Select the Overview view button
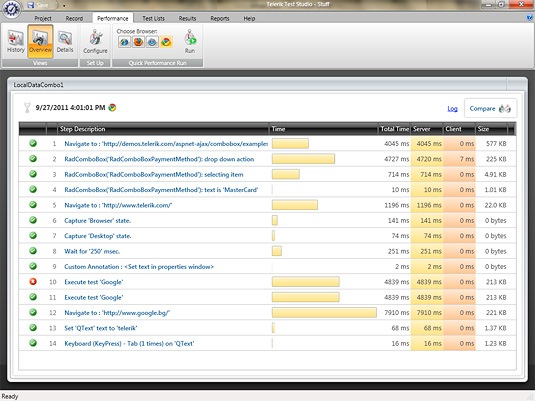 click(x=40, y=41)
